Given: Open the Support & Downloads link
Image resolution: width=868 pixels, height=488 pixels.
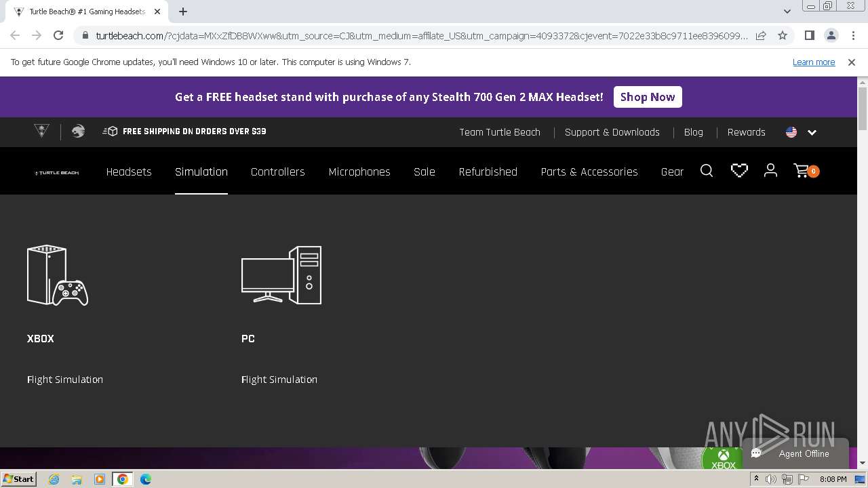Looking at the screenshot, I should pos(612,132).
